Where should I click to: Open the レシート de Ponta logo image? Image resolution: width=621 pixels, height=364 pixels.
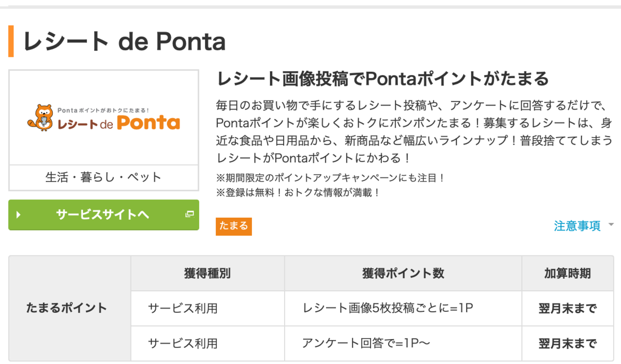pos(103,117)
